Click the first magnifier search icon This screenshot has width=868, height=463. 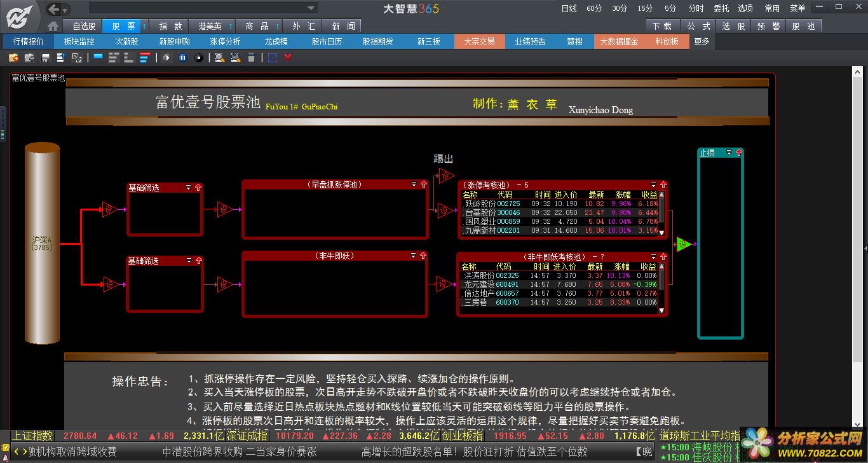[219, 58]
